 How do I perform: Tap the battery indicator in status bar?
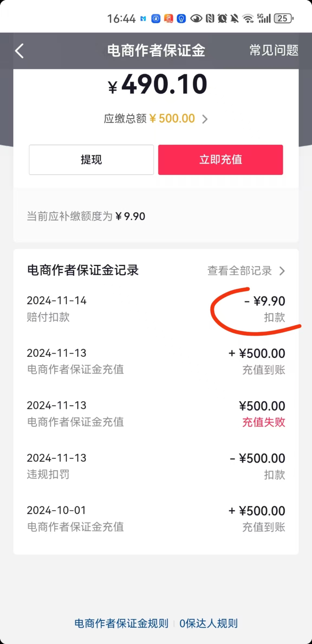pos(283,18)
